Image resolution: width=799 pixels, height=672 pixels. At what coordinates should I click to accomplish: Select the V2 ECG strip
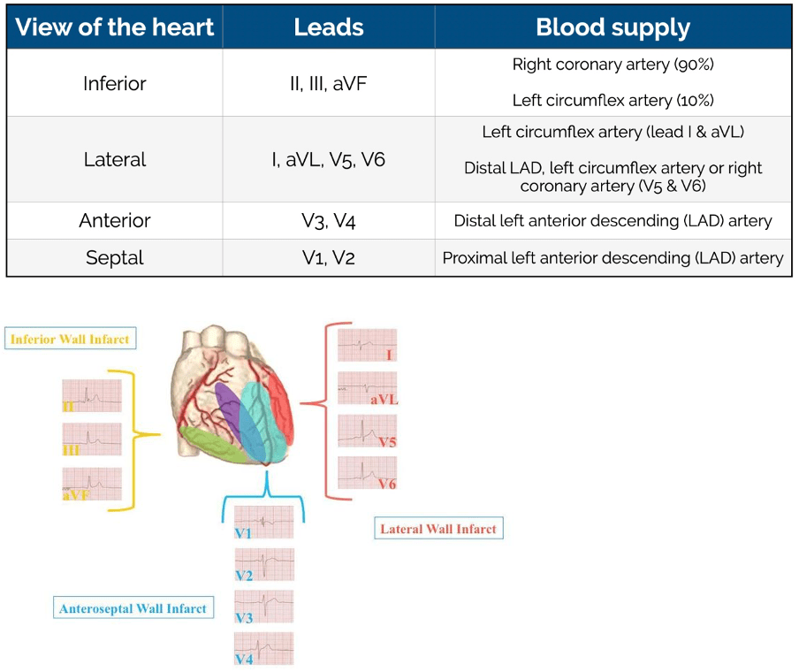point(263,565)
